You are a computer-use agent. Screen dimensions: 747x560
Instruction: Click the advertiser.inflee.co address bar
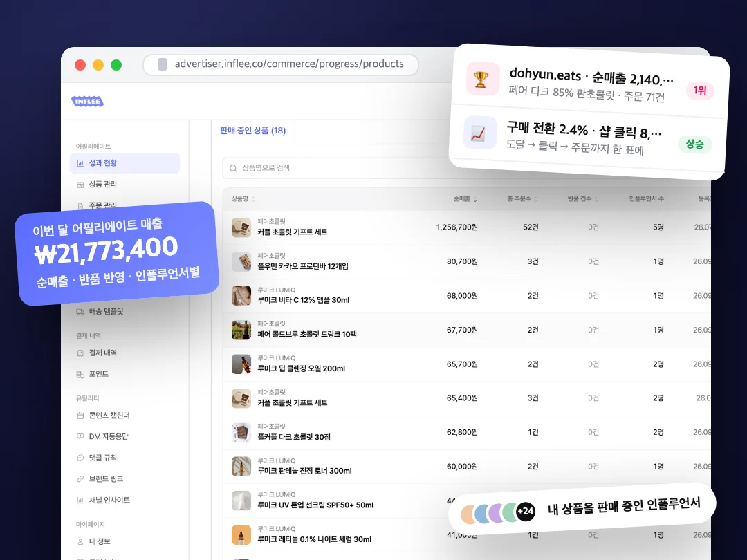click(x=281, y=64)
